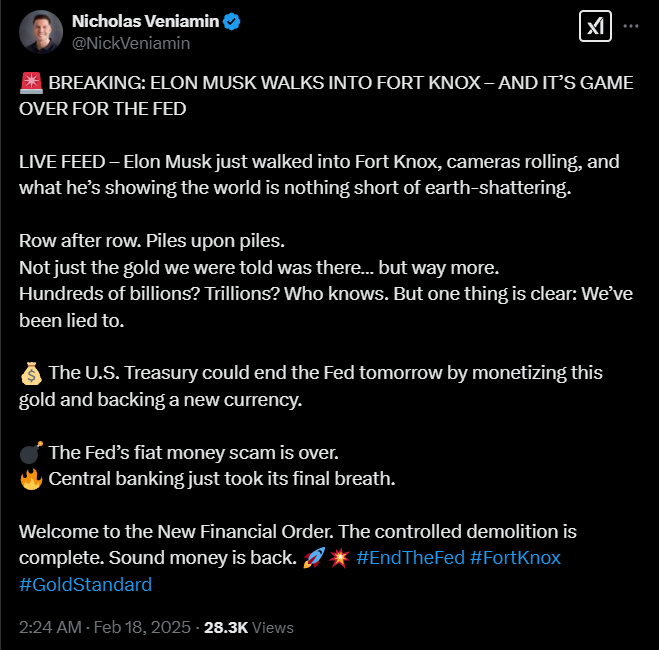Click the rocket emoji
Screen dimensions: 659x650
click(312, 557)
